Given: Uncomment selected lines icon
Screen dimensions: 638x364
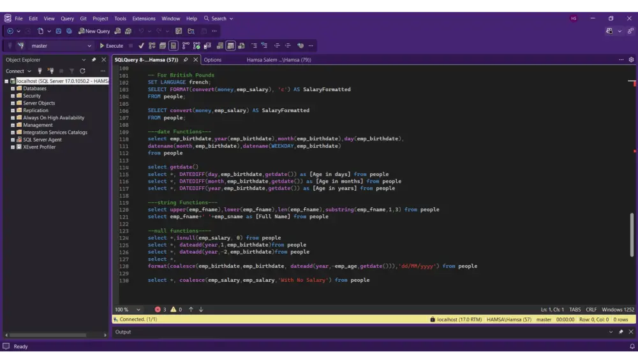Looking at the screenshot, I should (x=264, y=45).
